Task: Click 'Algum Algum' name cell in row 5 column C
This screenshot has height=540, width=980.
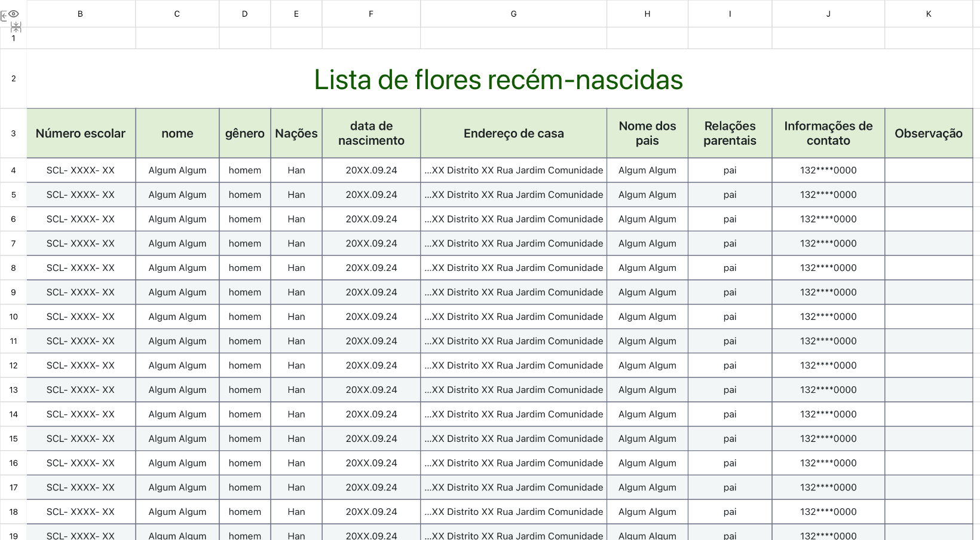Action: pyautogui.click(x=177, y=195)
